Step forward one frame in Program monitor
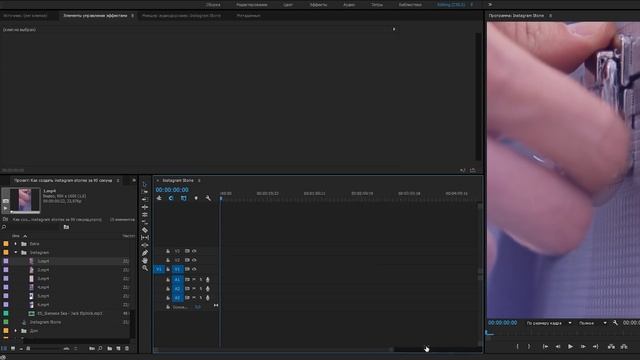The width and height of the screenshot is (640, 360). coord(583,347)
